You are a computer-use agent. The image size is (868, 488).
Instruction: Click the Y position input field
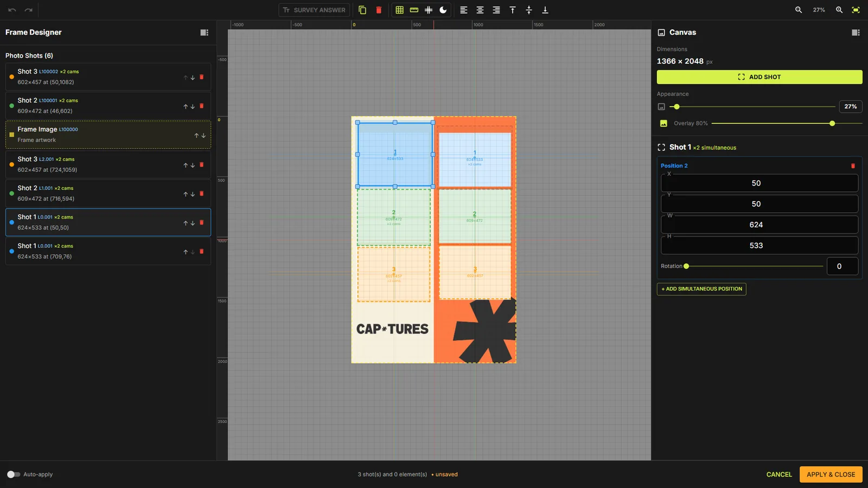759,204
